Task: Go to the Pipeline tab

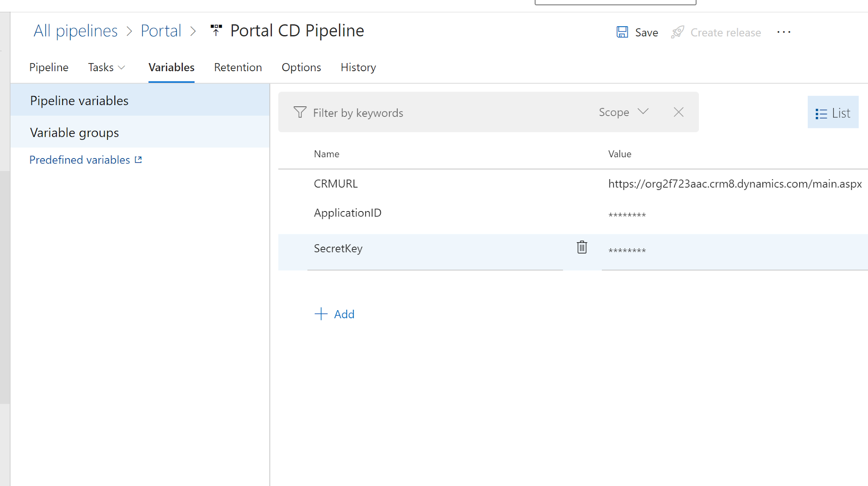Action: click(49, 67)
